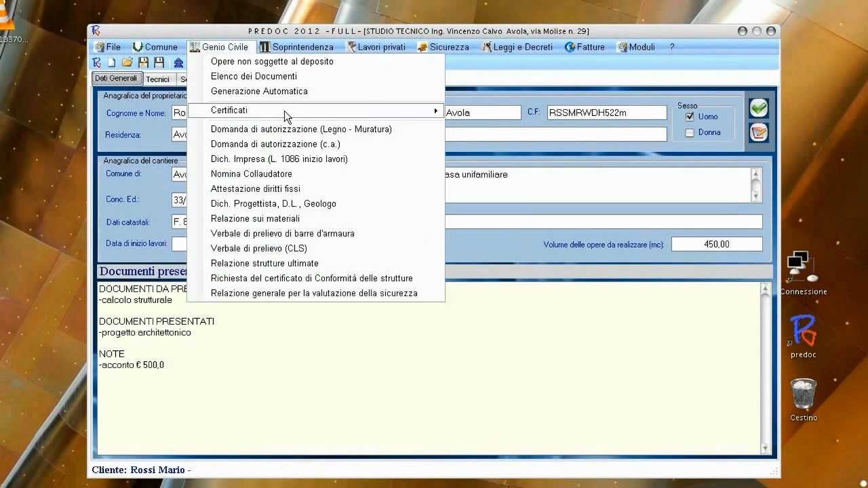The height and width of the screenshot is (488, 868).
Task: Open the File menu
Action: click(107, 47)
